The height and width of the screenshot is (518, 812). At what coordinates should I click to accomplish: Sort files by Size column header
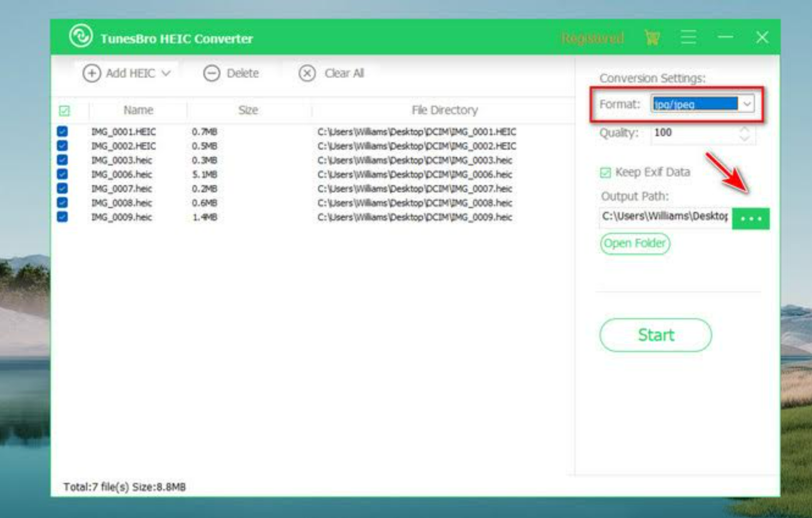248,110
